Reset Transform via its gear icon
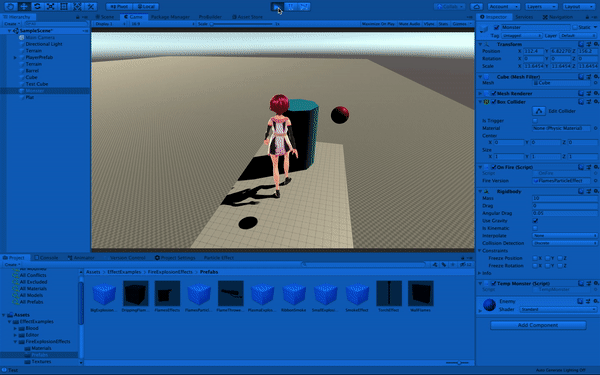 tap(595, 44)
